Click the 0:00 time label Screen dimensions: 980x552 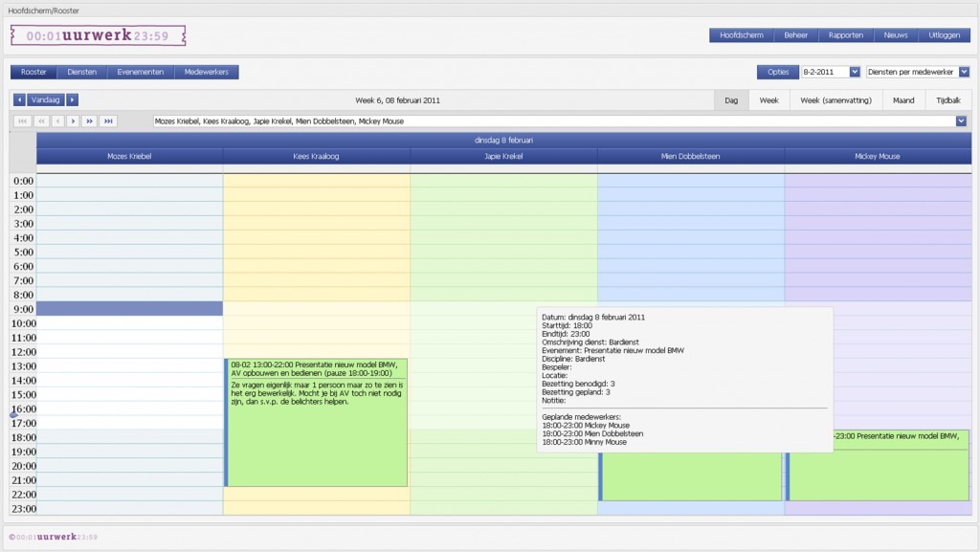[x=24, y=181]
